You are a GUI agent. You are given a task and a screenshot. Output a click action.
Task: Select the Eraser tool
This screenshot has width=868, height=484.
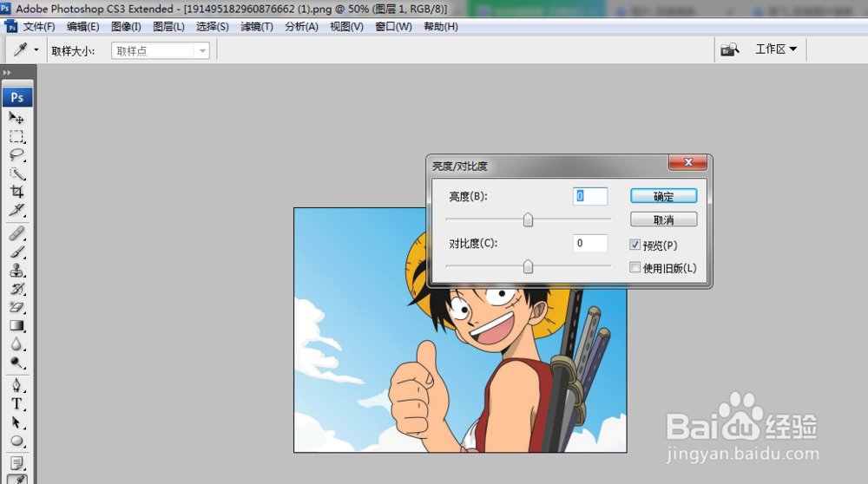tap(16, 307)
